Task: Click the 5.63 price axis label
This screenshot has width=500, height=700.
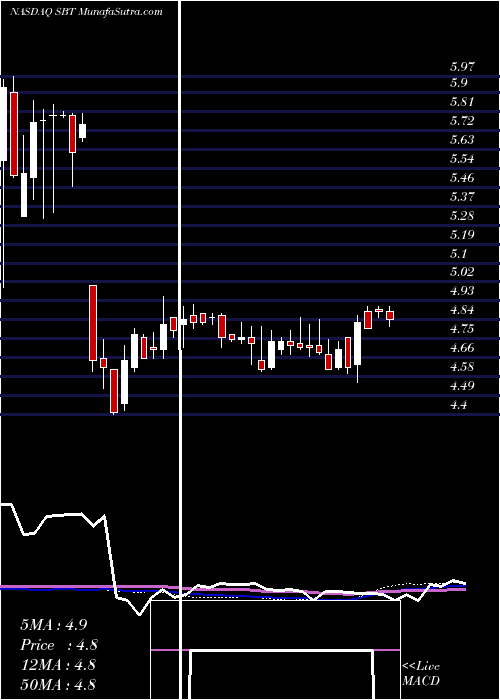Action: pos(462,140)
